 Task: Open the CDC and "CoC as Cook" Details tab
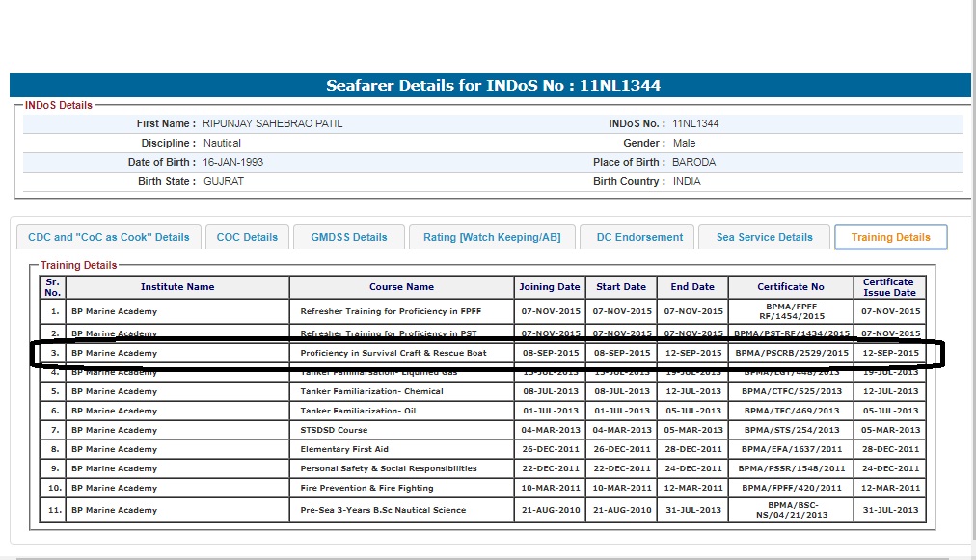point(109,237)
